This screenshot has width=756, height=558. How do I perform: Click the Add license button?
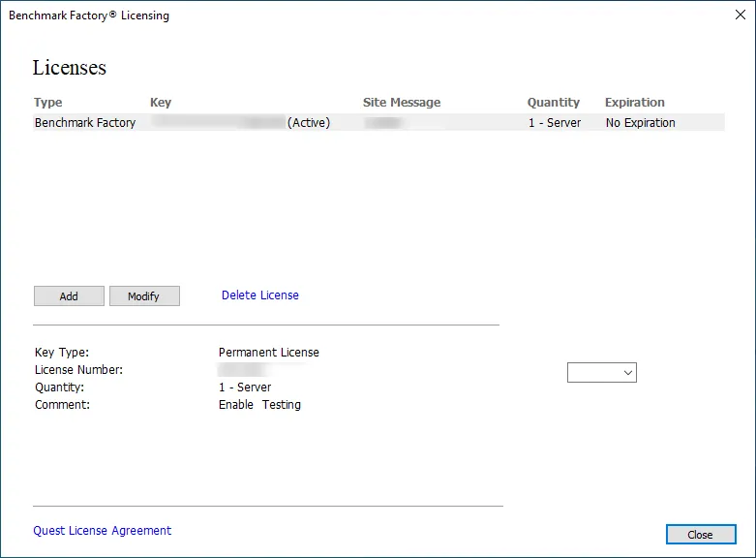point(69,295)
